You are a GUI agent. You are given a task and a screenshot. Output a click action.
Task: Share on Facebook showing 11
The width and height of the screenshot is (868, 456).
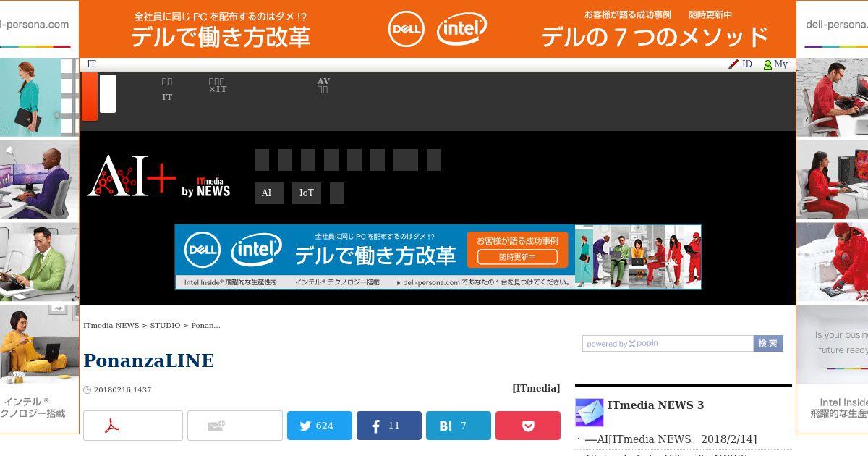point(389,426)
